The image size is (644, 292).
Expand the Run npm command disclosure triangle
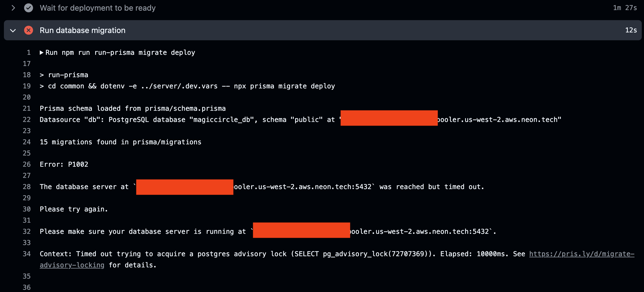pos(42,53)
